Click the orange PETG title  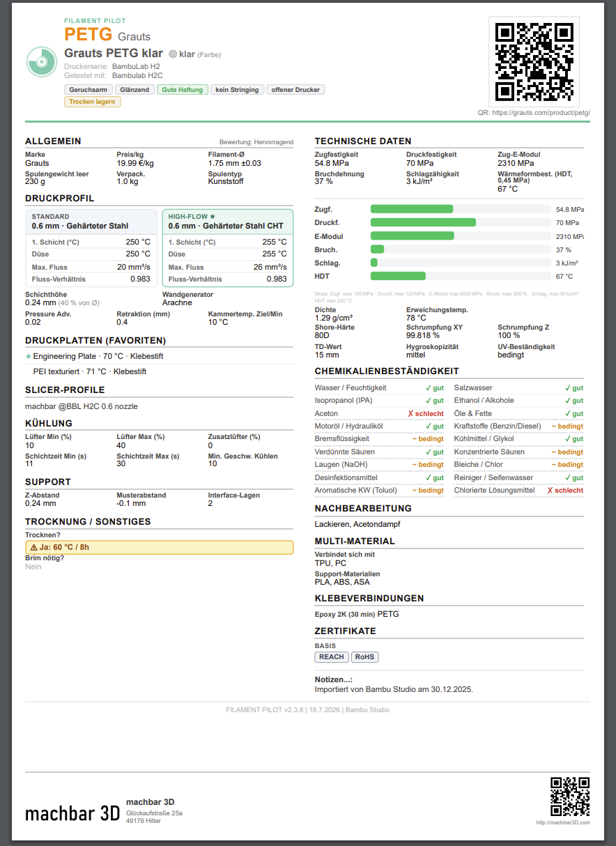(x=88, y=34)
